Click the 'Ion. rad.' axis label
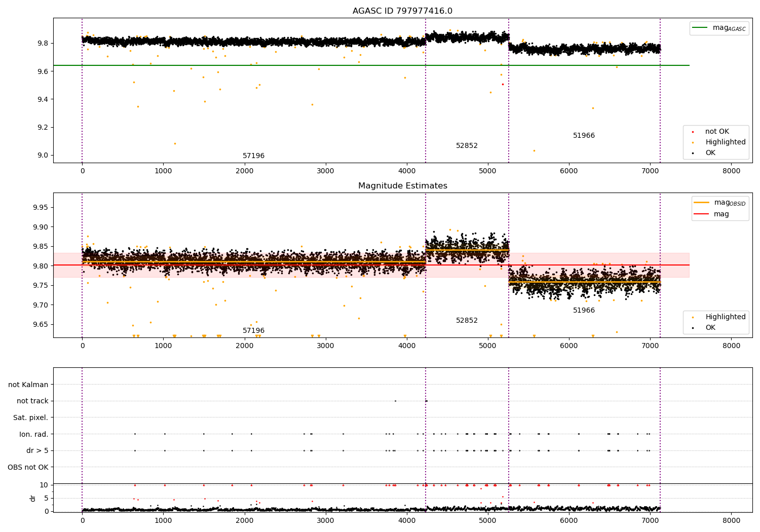 pos(34,434)
